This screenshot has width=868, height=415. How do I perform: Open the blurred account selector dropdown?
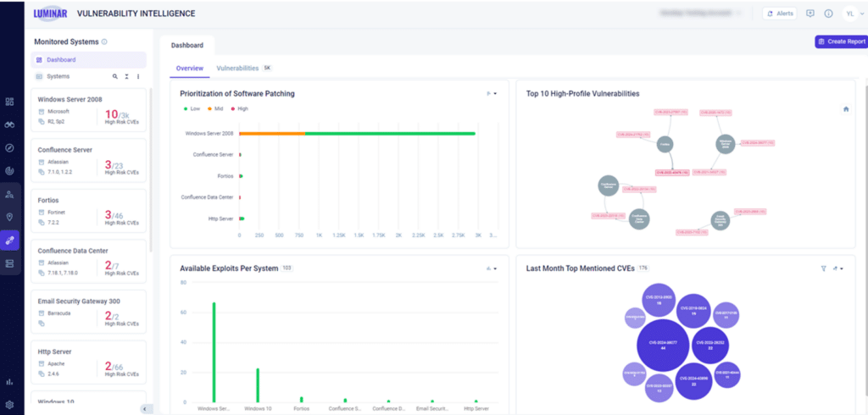coord(701,14)
